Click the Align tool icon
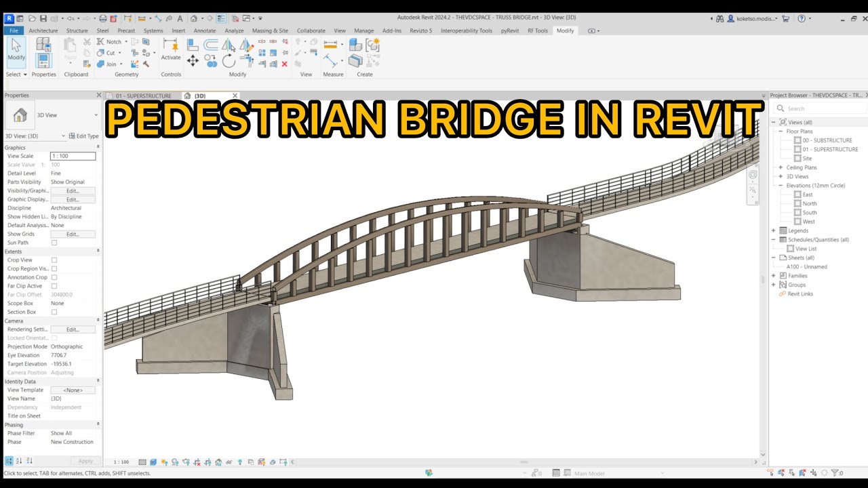 pos(193,45)
